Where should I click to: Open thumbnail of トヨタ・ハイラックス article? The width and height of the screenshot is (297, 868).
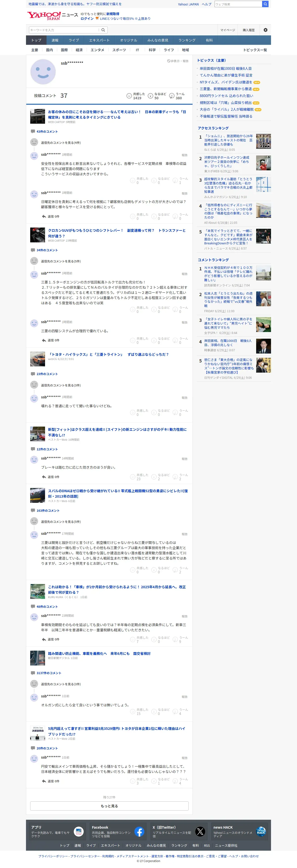point(37,359)
